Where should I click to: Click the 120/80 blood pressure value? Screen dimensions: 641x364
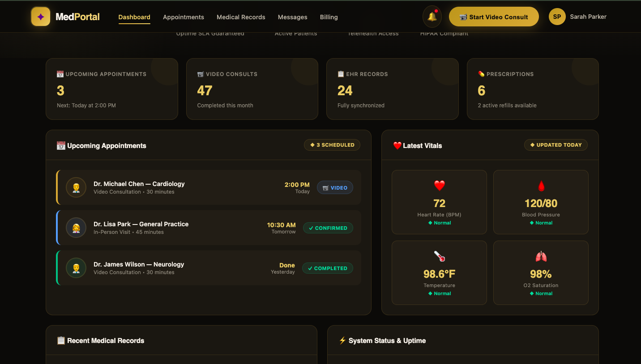pyautogui.click(x=541, y=203)
